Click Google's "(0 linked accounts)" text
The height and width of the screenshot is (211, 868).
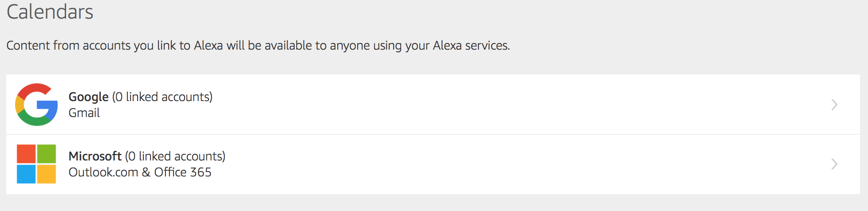(x=162, y=97)
